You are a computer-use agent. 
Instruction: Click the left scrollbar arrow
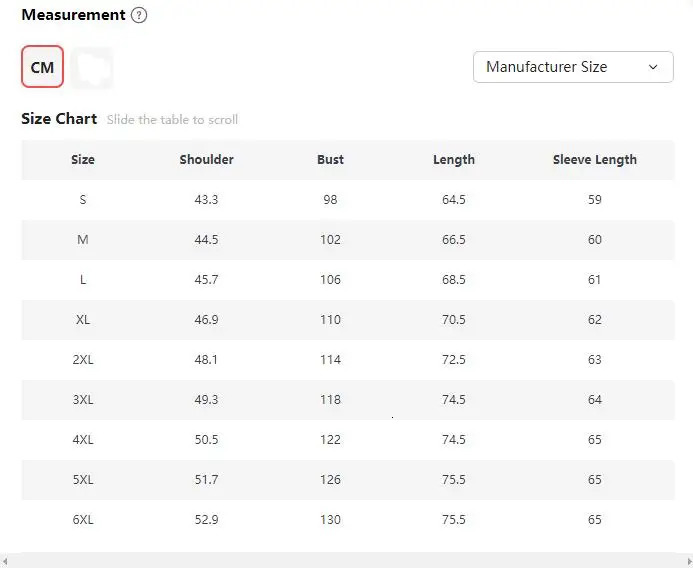[x=4, y=561]
